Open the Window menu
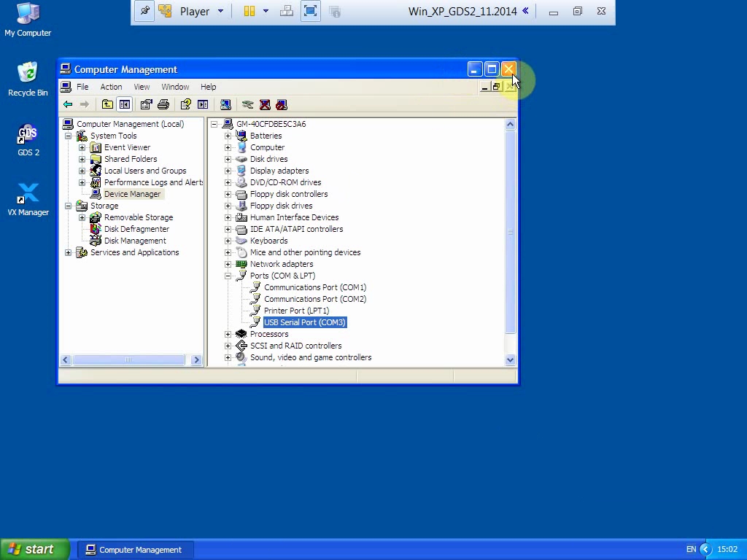The image size is (747, 560). [175, 87]
